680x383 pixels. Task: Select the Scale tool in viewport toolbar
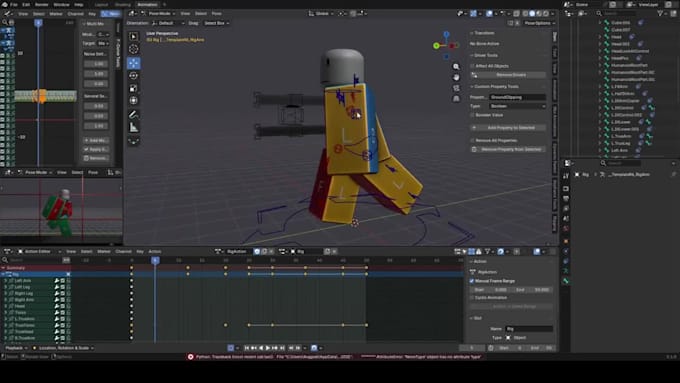click(x=134, y=88)
